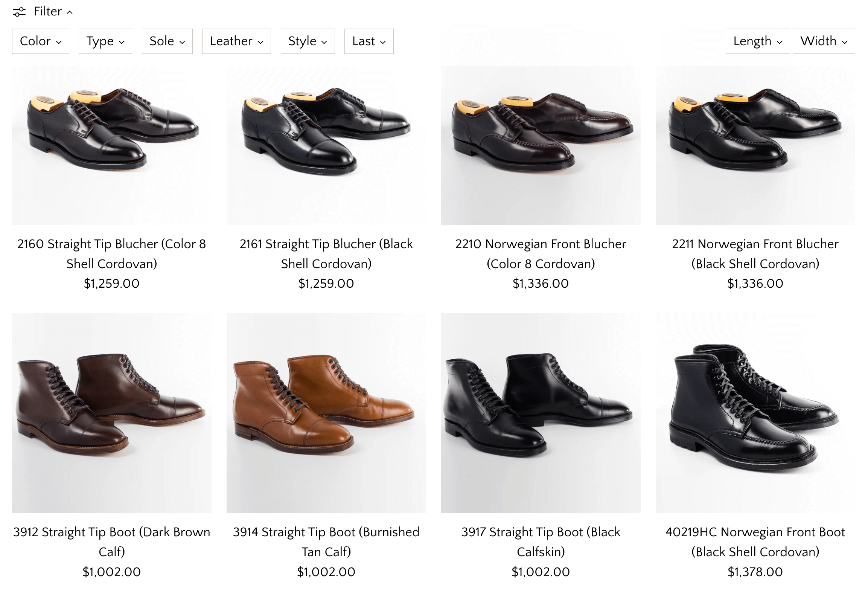This screenshot has height=598, width=868.
Task: Collapse the Filter panel using its chevron
Action: tap(70, 12)
